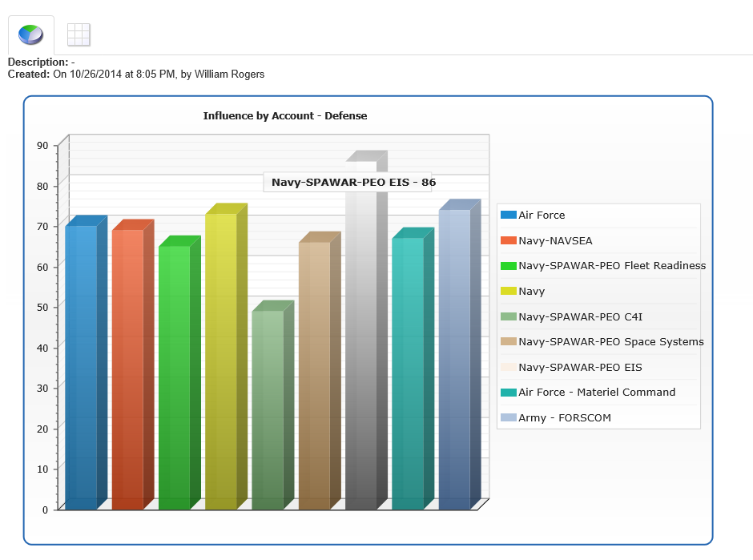This screenshot has width=753, height=560.
Task: Click the Army - FORSCOM legend swatch
Action: (x=508, y=417)
